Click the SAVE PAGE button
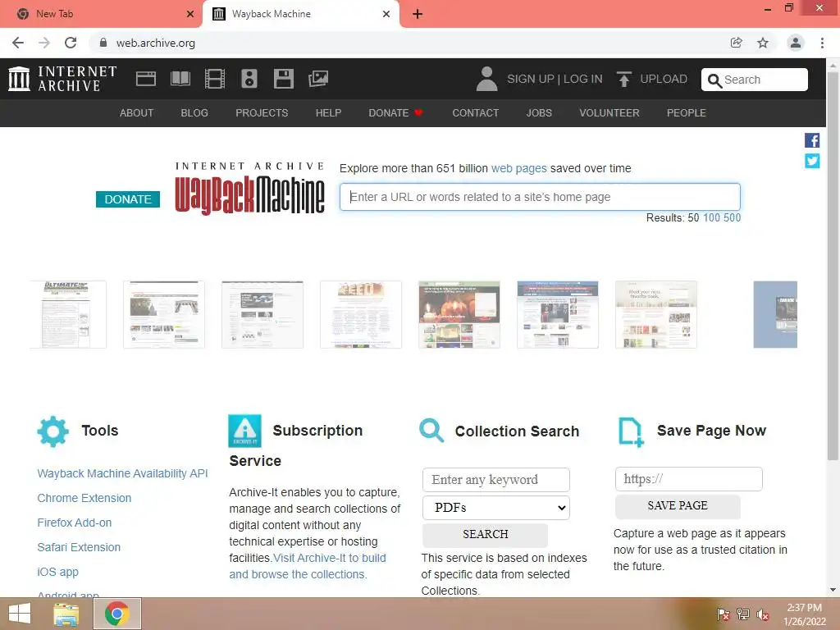The height and width of the screenshot is (630, 840). (x=678, y=505)
